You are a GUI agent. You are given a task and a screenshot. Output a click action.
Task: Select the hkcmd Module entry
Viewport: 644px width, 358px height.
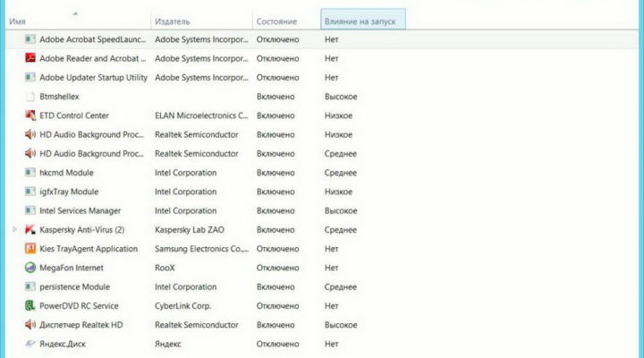point(66,173)
